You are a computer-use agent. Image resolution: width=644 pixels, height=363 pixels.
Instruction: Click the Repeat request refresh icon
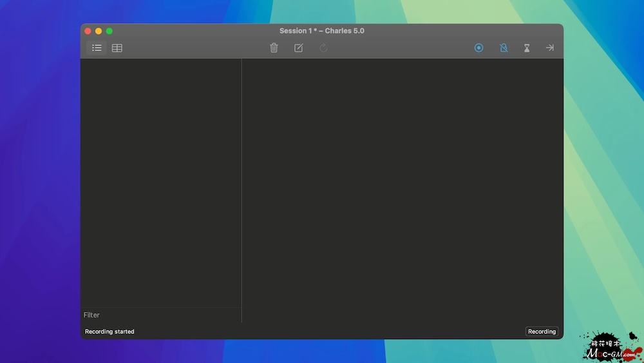(x=323, y=48)
